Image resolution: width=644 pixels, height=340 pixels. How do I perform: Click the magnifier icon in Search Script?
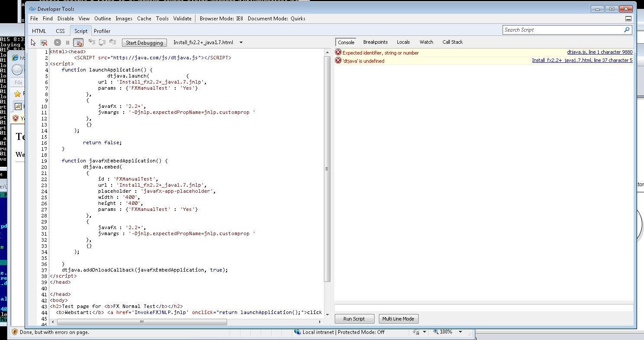pos(627,30)
